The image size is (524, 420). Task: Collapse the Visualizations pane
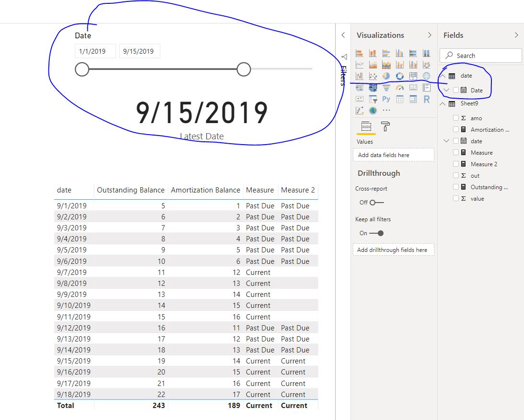(430, 35)
